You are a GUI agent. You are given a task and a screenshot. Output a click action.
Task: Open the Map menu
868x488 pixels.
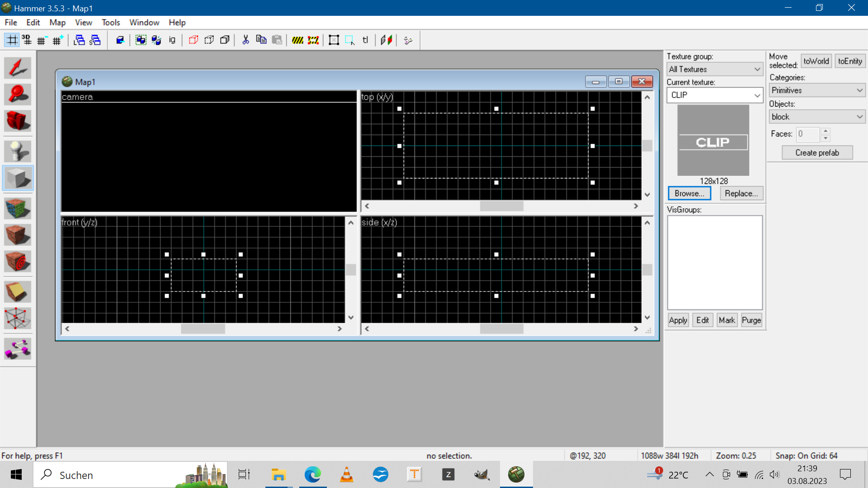click(x=57, y=23)
